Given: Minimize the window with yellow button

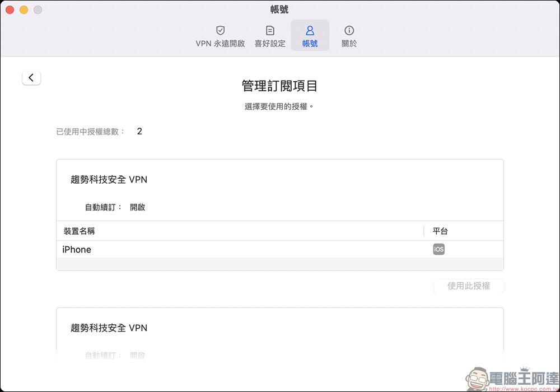Looking at the screenshot, I should (x=24, y=10).
